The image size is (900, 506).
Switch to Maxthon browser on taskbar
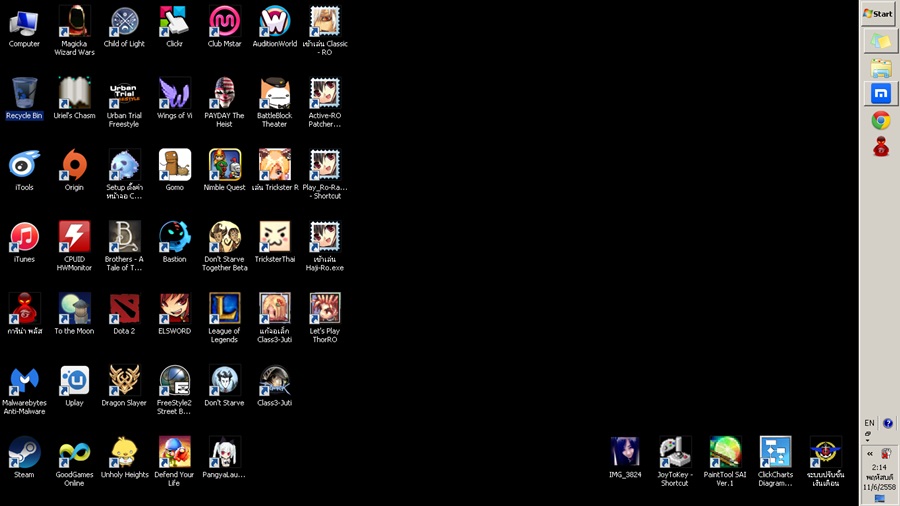coord(880,94)
